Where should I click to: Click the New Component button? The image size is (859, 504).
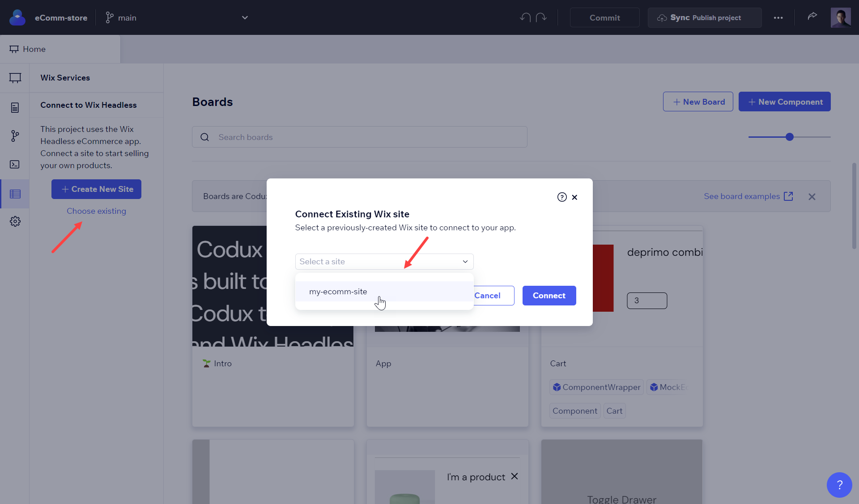[x=785, y=102]
